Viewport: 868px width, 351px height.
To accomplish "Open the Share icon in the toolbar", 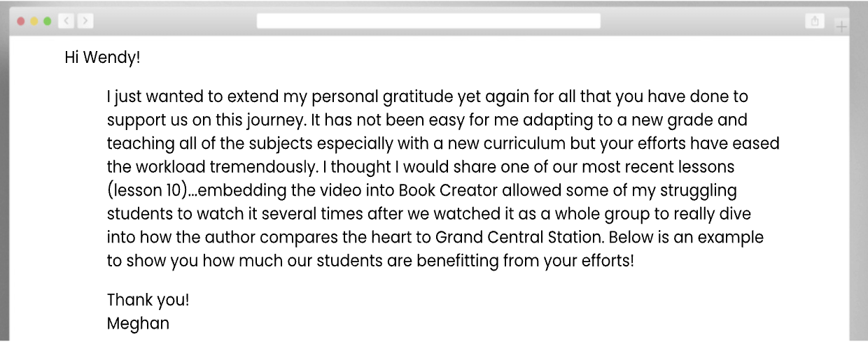I will (x=814, y=21).
